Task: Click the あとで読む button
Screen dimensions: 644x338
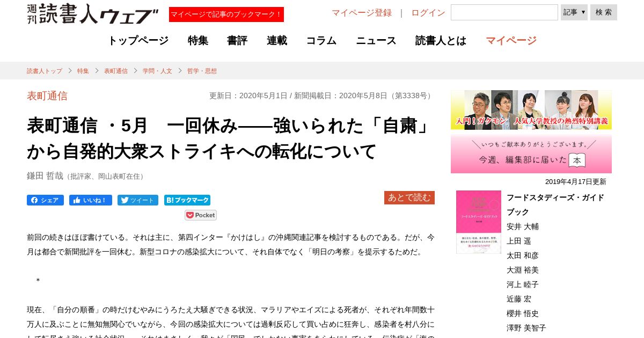Action: point(409,197)
